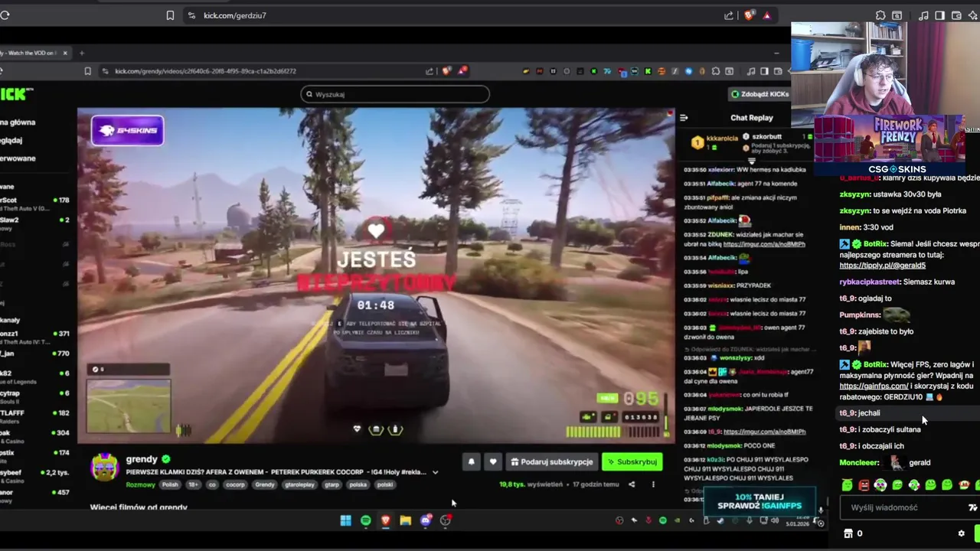This screenshot has width=980, height=551.
Task: Open the tipply.pl/@gerald5 link
Action: [x=882, y=266]
